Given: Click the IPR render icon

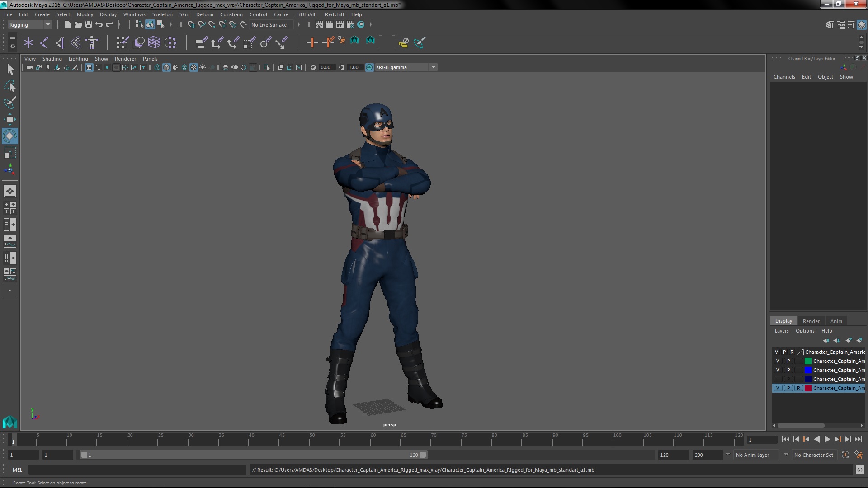Looking at the screenshot, I should click(340, 24).
